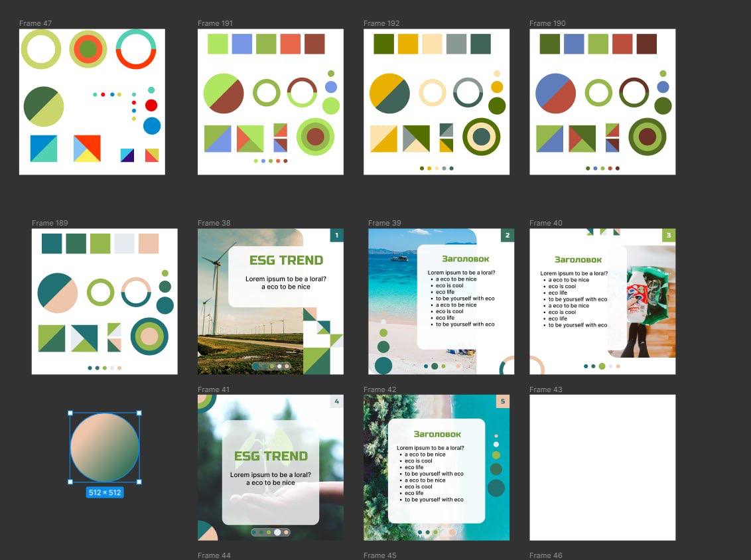Click the teal-peach split circle in Frame 189
The image size is (751, 560).
(x=58, y=293)
